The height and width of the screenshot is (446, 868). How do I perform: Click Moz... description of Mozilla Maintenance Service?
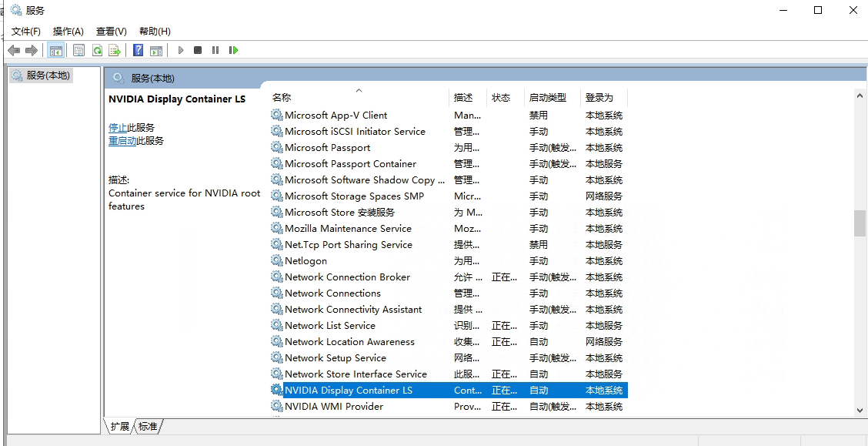pyautogui.click(x=467, y=228)
